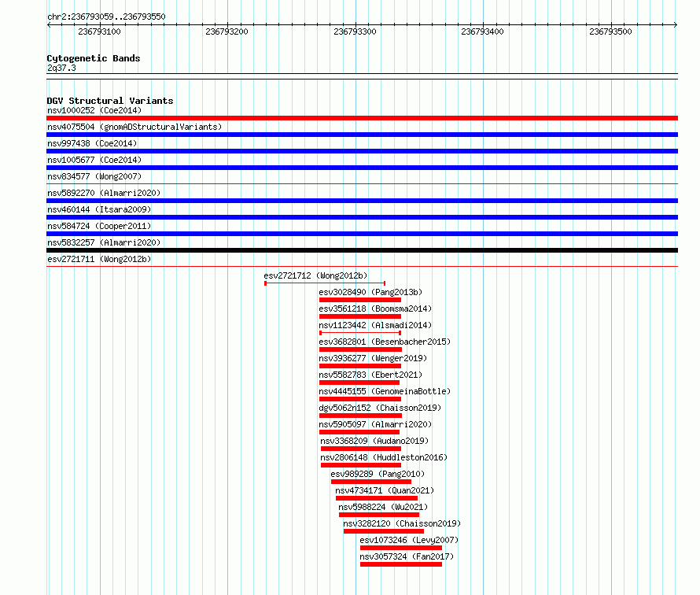
Task: Click the ruler's right scroll arrow
Action: point(676,25)
